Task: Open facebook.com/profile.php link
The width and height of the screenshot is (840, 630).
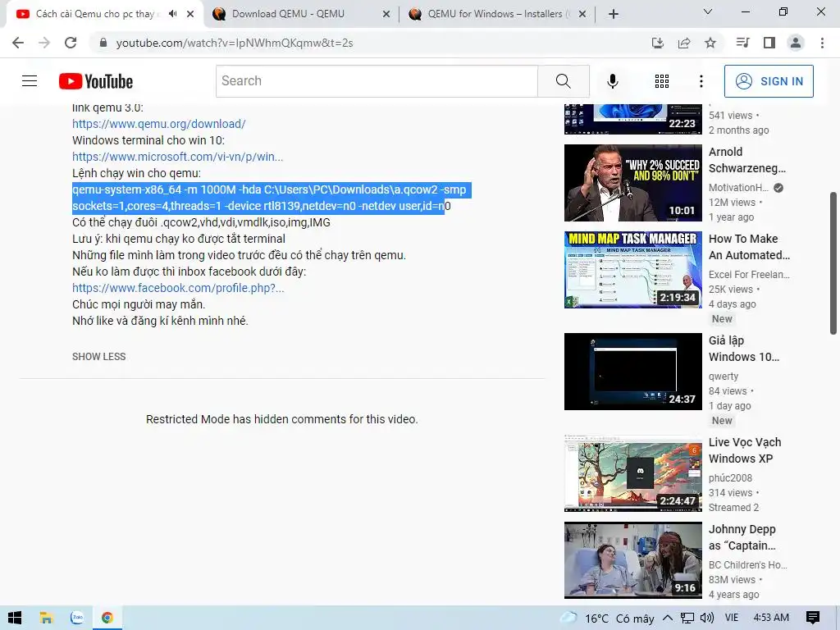Action: [x=178, y=288]
